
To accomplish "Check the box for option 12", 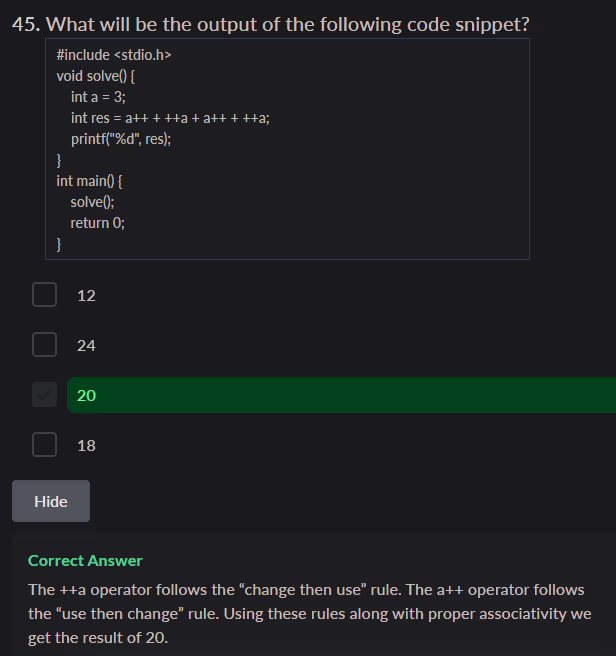I will (44, 295).
